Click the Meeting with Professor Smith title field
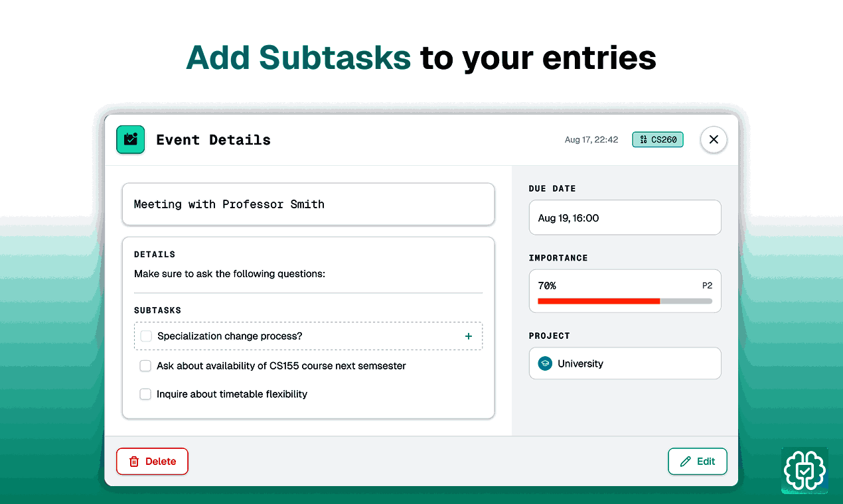843x504 pixels. click(308, 204)
